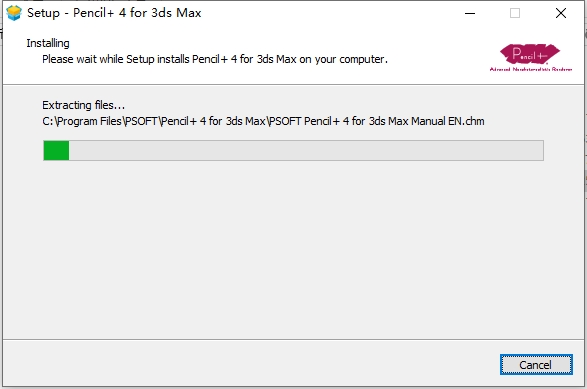The width and height of the screenshot is (587, 389).
Task: Close the Setup window with X
Action: [x=561, y=13]
